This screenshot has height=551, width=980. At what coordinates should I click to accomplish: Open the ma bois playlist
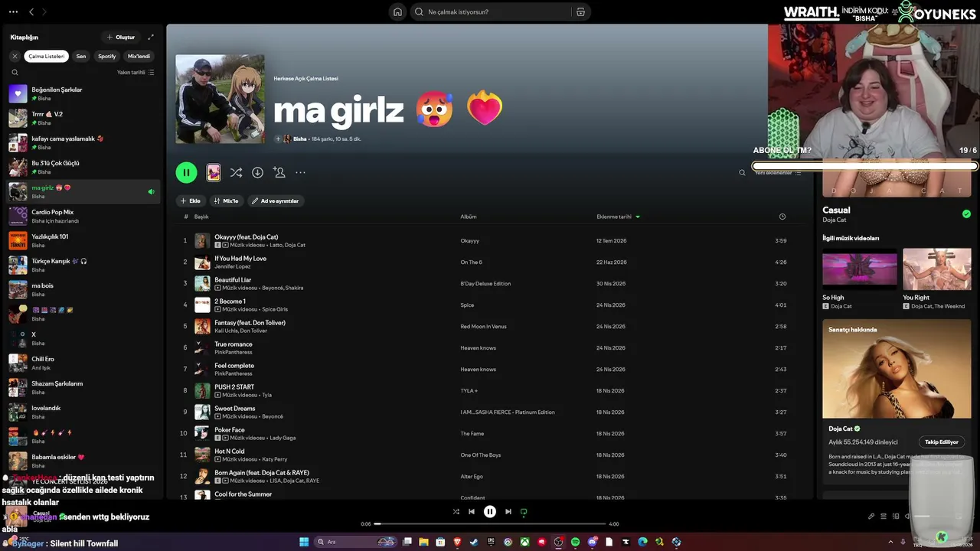[x=84, y=290]
